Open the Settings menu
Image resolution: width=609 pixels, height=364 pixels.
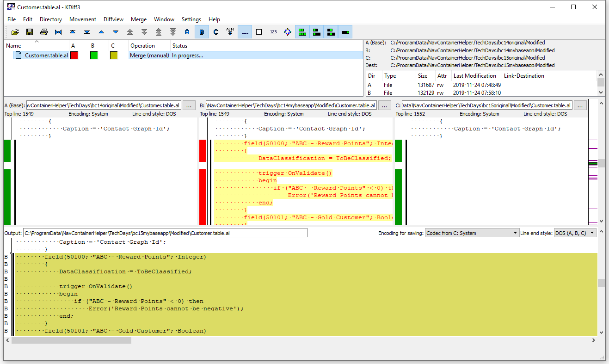pos(191,19)
